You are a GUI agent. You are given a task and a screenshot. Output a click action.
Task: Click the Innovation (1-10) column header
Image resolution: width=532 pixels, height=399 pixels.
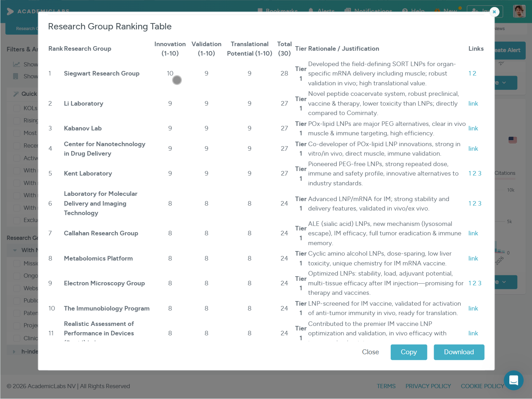pos(170,49)
